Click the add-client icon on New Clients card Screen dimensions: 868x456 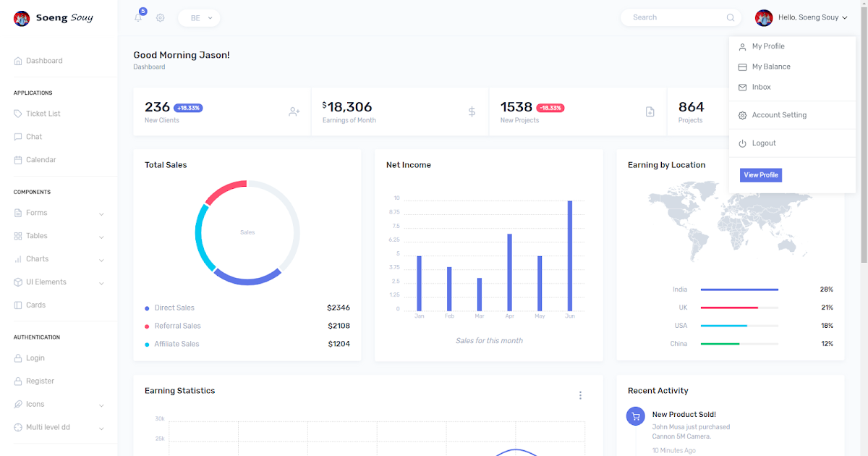click(x=294, y=111)
